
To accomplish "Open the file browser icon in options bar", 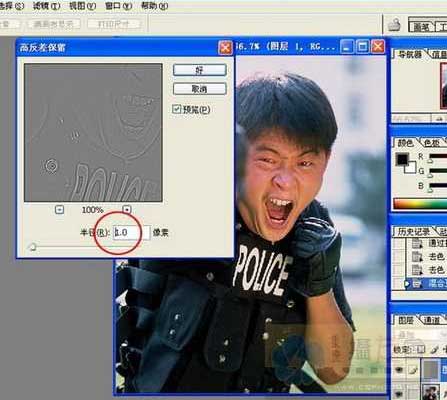I will click(x=394, y=25).
